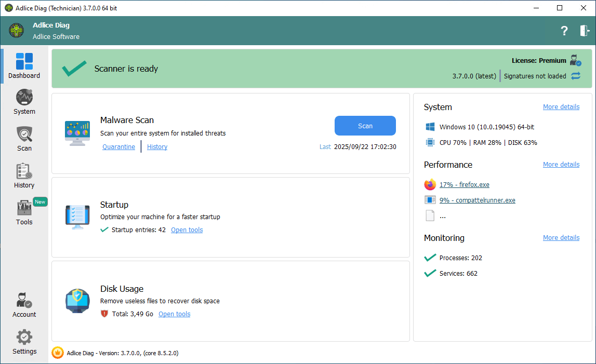Click the 17% - firefox.exe process link
596x364 pixels.
[x=464, y=185]
